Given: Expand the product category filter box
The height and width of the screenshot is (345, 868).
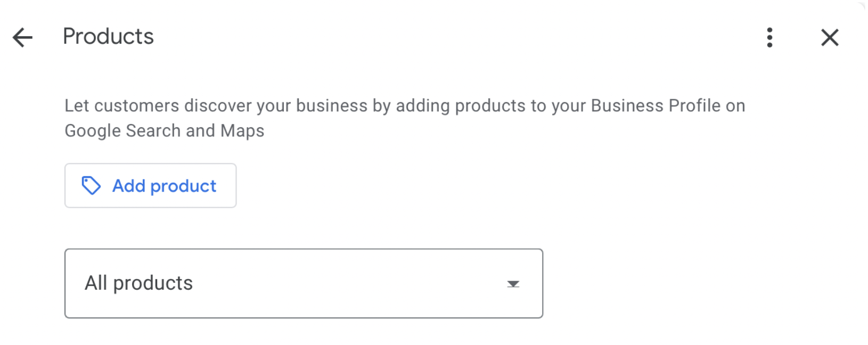Looking at the screenshot, I should [x=304, y=283].
